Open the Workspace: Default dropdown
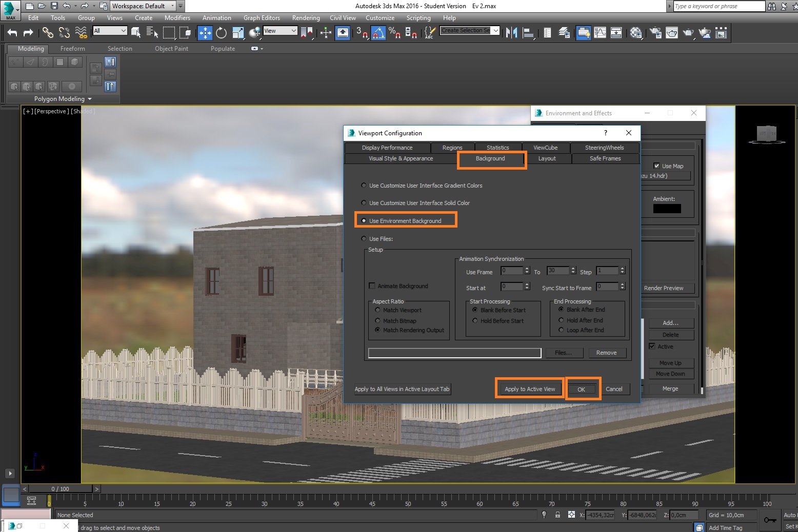The height and width of the screenshot is (532, 798). click(172, 6)
